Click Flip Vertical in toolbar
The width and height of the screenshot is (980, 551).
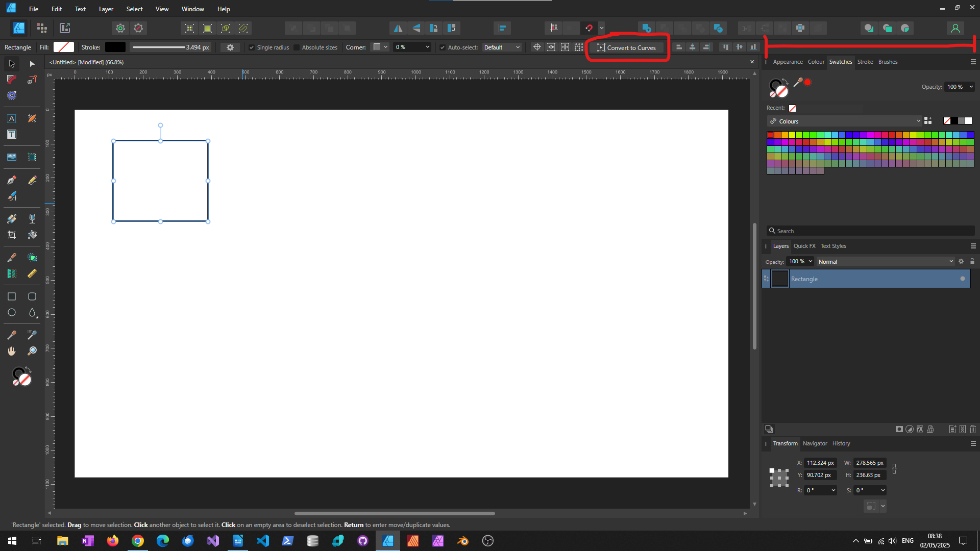416,28
